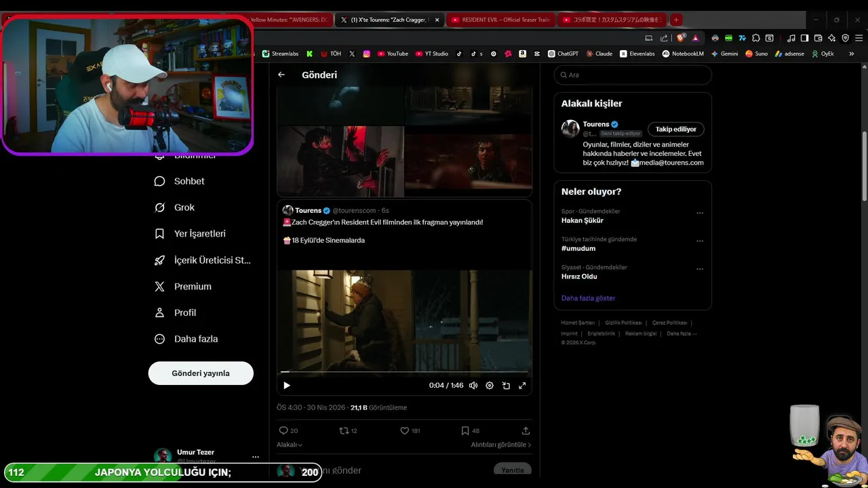Open Suno bookmark
This screenshot has height=488, width=868.
tap(756, 54)
